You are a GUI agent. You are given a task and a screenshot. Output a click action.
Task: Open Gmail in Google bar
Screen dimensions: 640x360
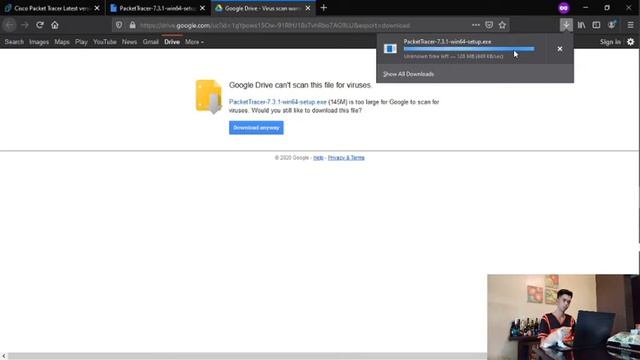click(151, 42)
